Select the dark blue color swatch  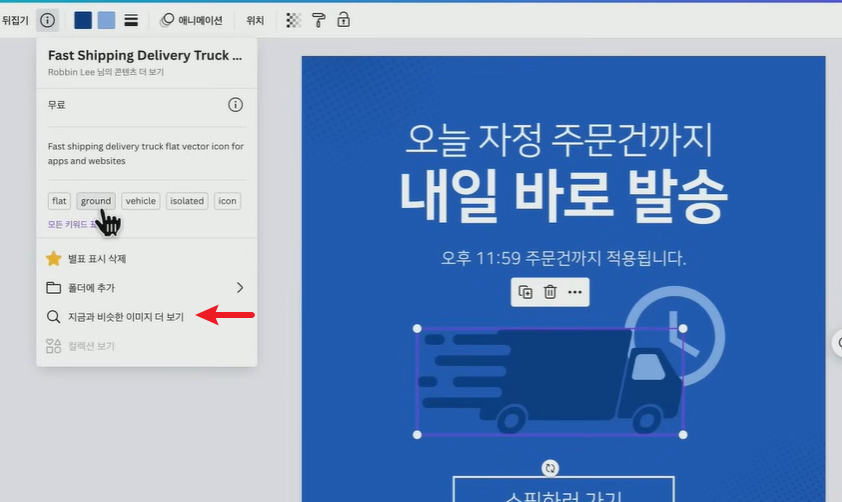(83, 20)
